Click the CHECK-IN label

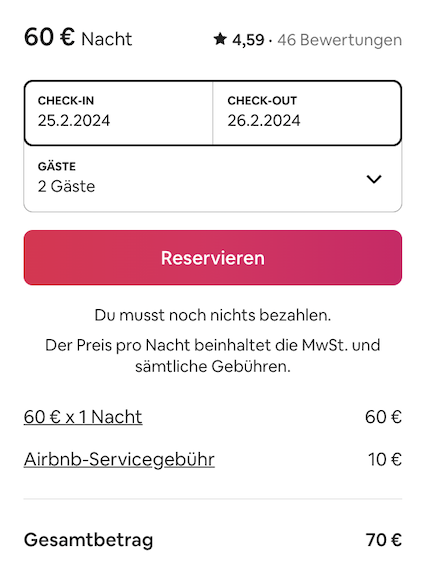[x=66, y=101]
